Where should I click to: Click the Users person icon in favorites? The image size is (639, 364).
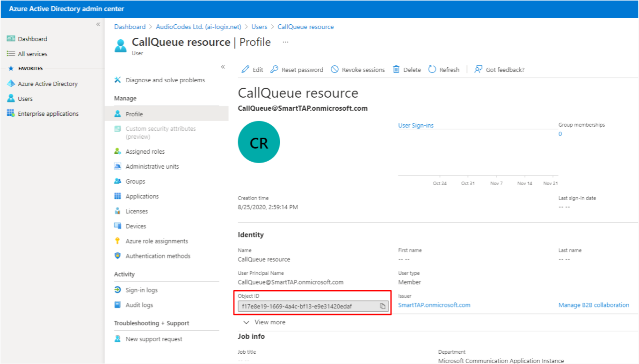11,99
